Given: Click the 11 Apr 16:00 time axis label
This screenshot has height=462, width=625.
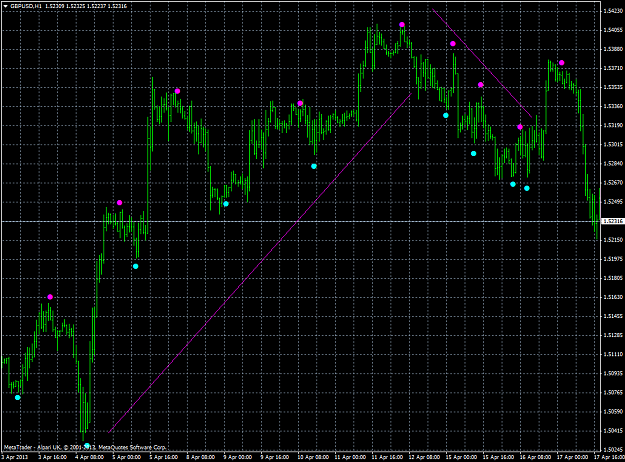Looking at the screenshot, I should (387, 457).
